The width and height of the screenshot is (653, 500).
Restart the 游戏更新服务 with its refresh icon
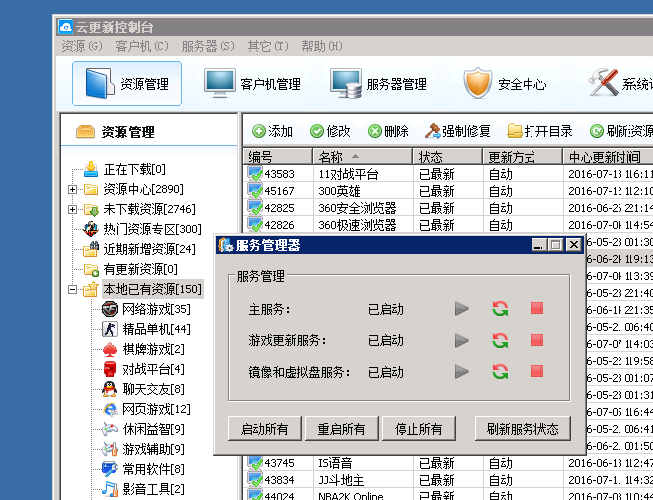click(x=500, y=341)
